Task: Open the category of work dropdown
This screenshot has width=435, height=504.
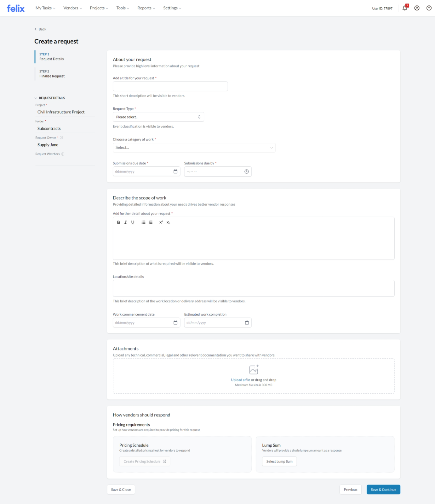Action: 194,147
